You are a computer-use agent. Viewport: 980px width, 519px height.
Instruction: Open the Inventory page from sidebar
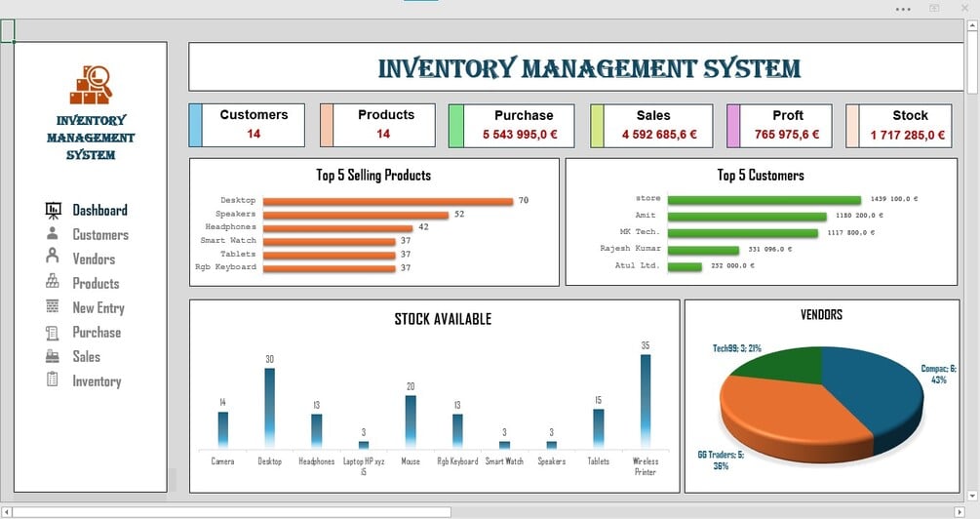97,381
